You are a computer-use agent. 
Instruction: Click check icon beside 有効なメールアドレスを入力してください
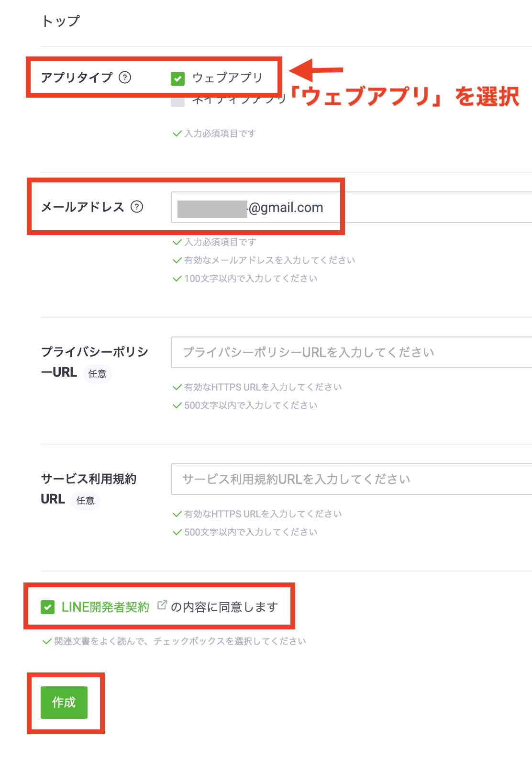point(177,260)
